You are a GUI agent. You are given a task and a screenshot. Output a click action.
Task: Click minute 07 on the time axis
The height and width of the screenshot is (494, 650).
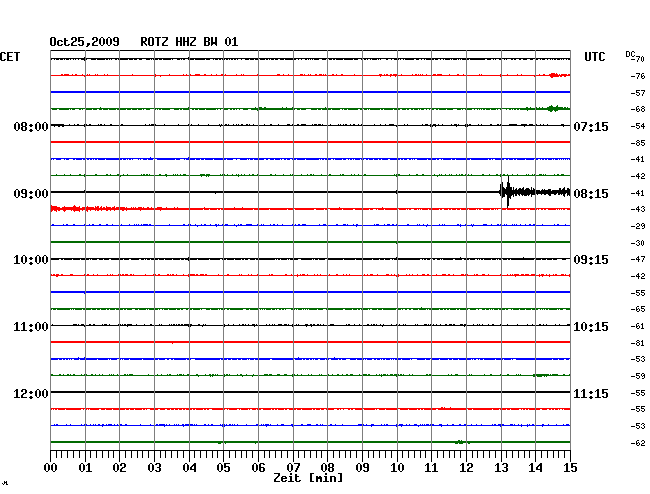point(293,468)
